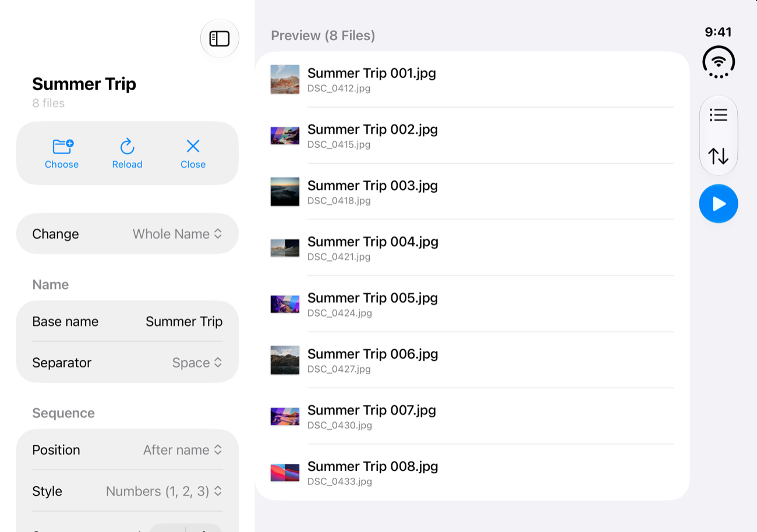Click the Summer Trip 002.jpg row

pyautogui.click(x=472, y=135)
